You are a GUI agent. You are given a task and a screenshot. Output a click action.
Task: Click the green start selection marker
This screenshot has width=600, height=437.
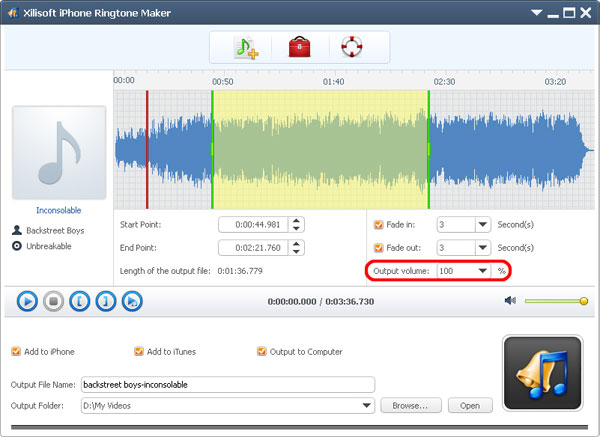212,150
